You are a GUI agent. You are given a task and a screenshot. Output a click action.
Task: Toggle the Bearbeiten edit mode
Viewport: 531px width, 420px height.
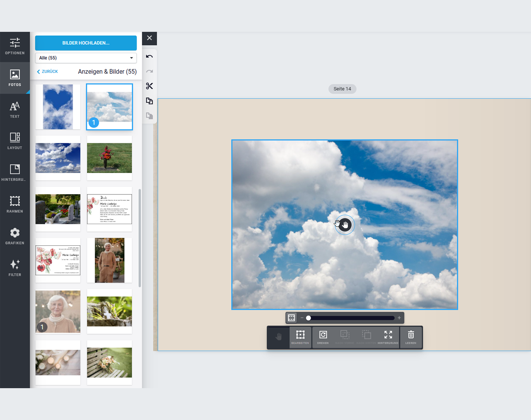pyautogui.click(x=300, y=338)
